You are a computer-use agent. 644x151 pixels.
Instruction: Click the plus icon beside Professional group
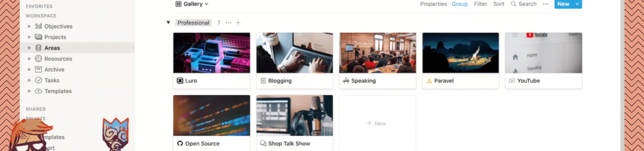tap(238, 23)
